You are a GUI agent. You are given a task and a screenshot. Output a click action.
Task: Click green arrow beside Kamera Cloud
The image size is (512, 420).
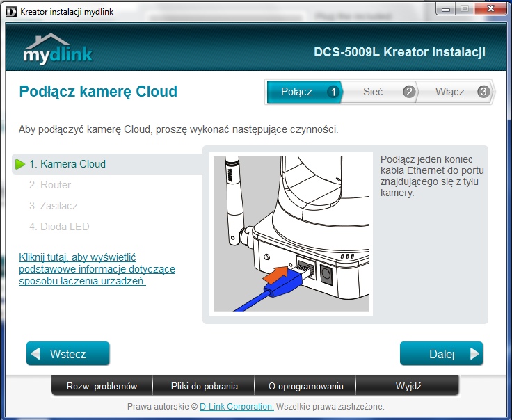tap(20, 164)
